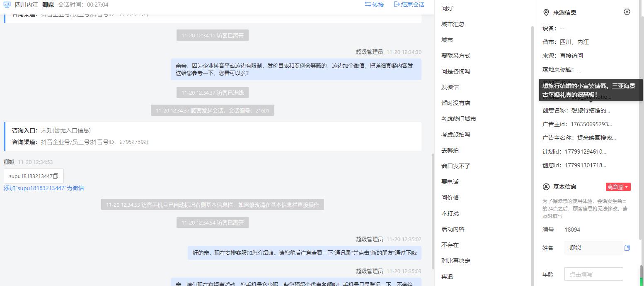Click the 创意名称 value 想旅行结婚的...
The width and height of the screenshot is (644, 286).
pos(591,110)
